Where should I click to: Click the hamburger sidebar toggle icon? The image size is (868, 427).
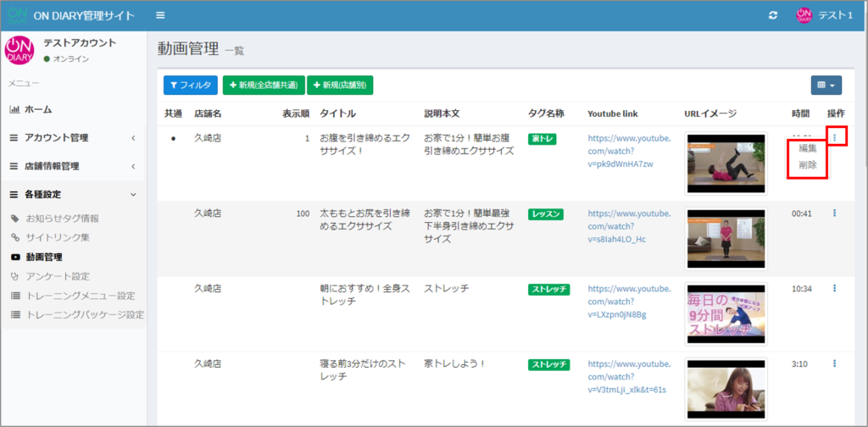click(x=161, y=15)
